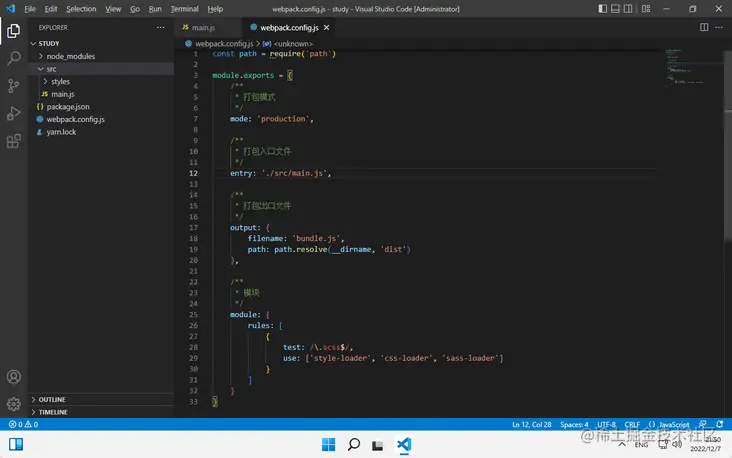Open the Help menu
Image resolution: width=732 pixels, height=458 pixels.
coord(215,9)
